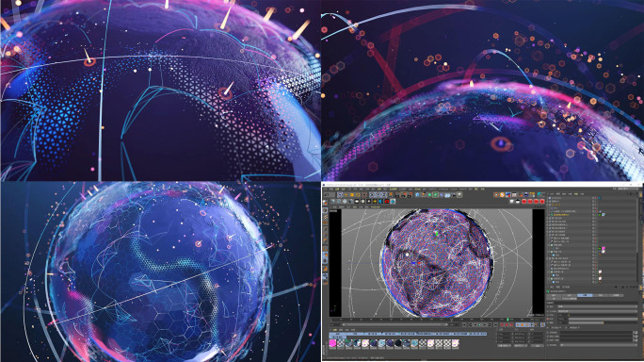This screenshot has width=644, height=362.
Task: Select the near-black sphere material thumbnail
Action: [x=398, y=342]
